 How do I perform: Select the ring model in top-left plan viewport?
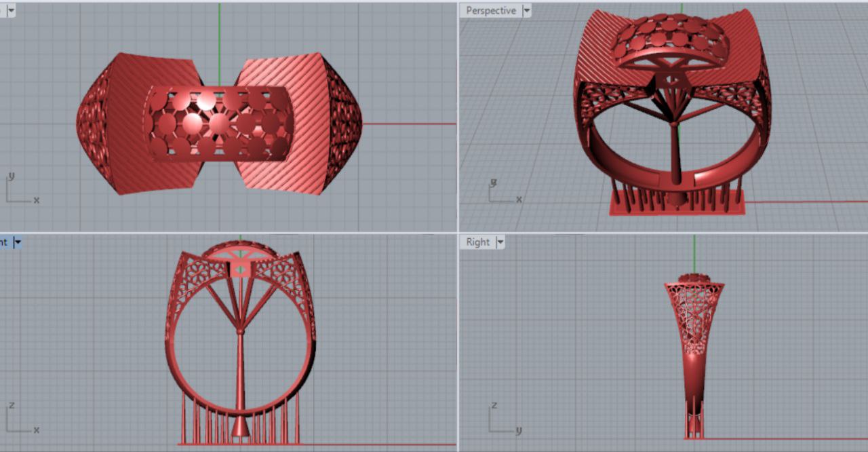(219, 124)
